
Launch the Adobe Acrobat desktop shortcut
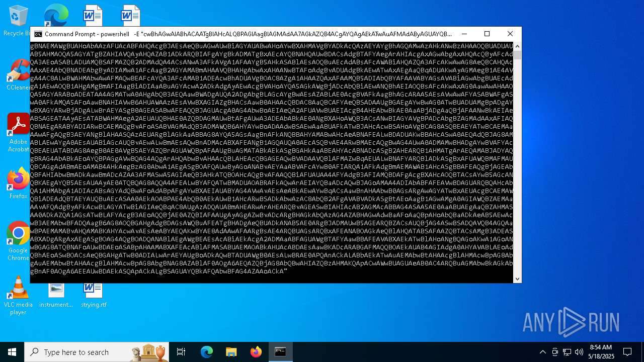(18, 132)
